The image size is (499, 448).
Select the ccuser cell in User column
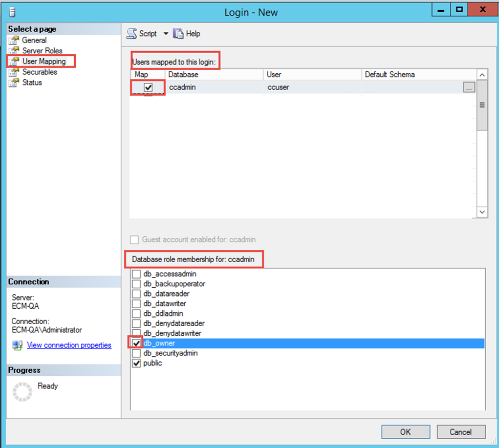click(278, 88)
